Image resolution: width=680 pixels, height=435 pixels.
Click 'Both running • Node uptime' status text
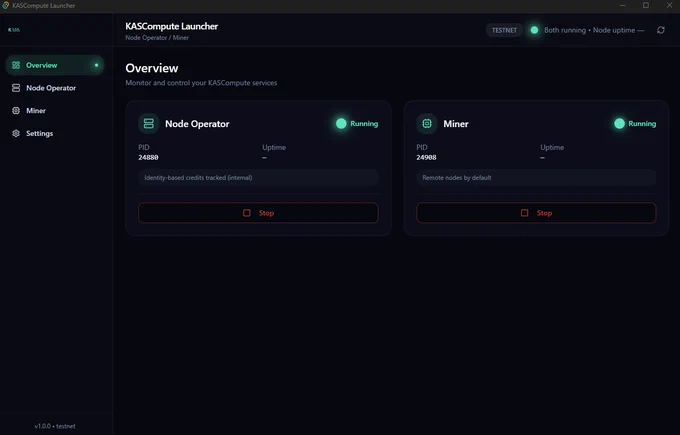[x=594, y=30]
